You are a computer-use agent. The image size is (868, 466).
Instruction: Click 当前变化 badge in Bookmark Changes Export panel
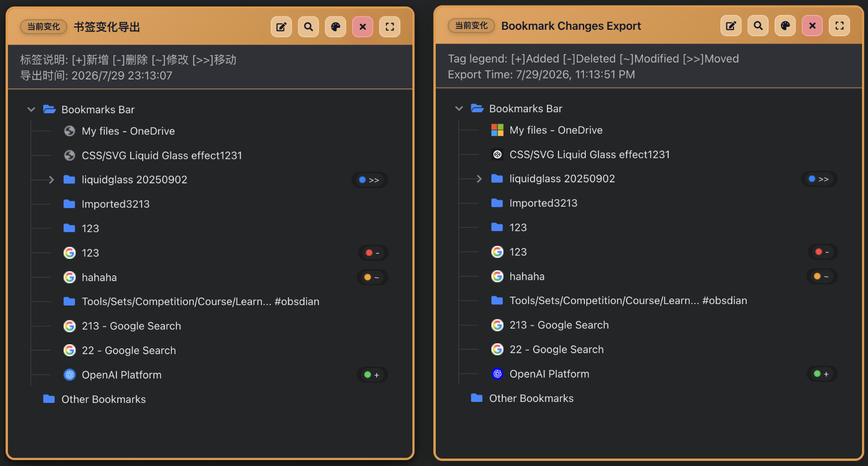click(472, 26)
